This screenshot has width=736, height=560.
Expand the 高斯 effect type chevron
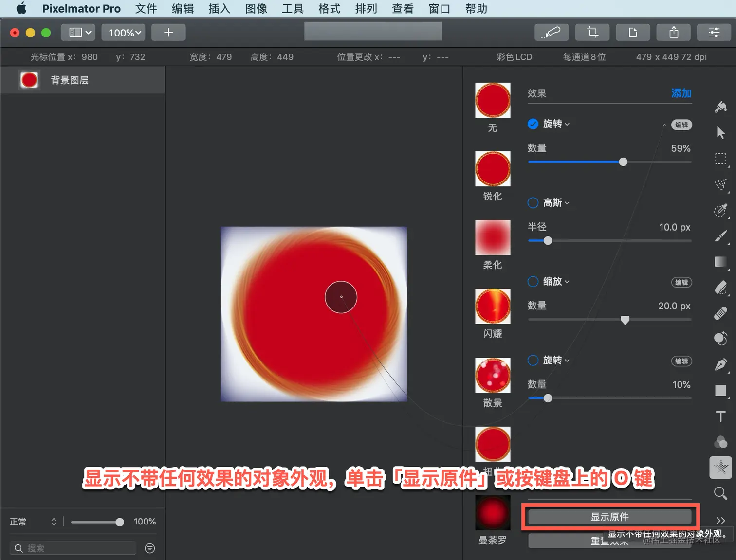(x=567, y=203)
